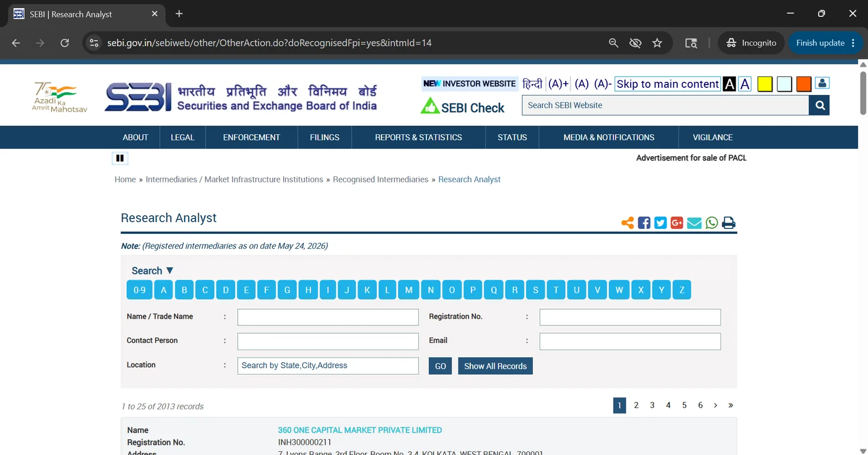Share Research Analyst page on Facebook
Image resolution: width=868 pixels, height=455 pixels.
point(644,223)
